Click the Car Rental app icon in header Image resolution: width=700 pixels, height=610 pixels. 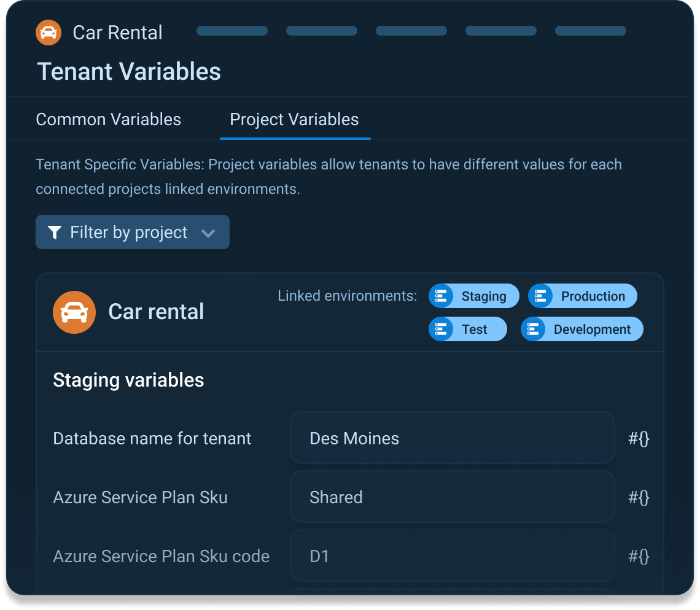click(x=48, y=33)
